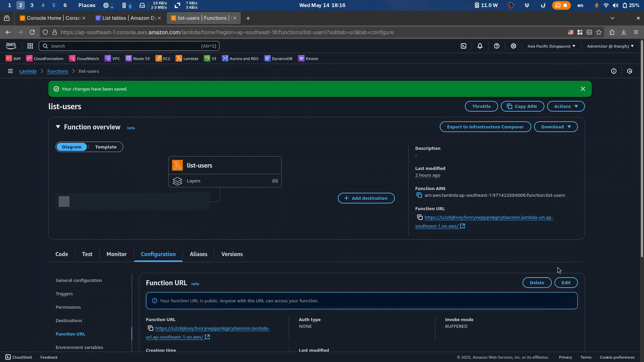This screenshot has width=644, height=362.
Task: Open Route 53 shortcut in favorites bar
Action: (138, 59)
